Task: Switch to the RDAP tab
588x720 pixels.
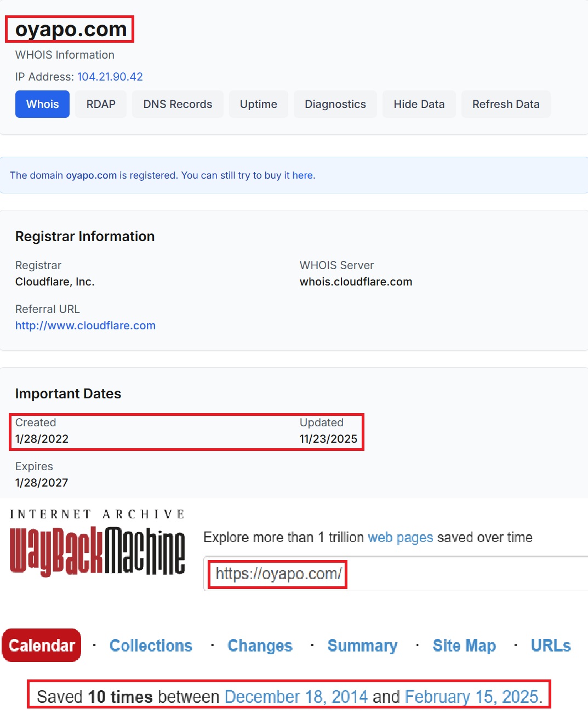Action: 101,104
